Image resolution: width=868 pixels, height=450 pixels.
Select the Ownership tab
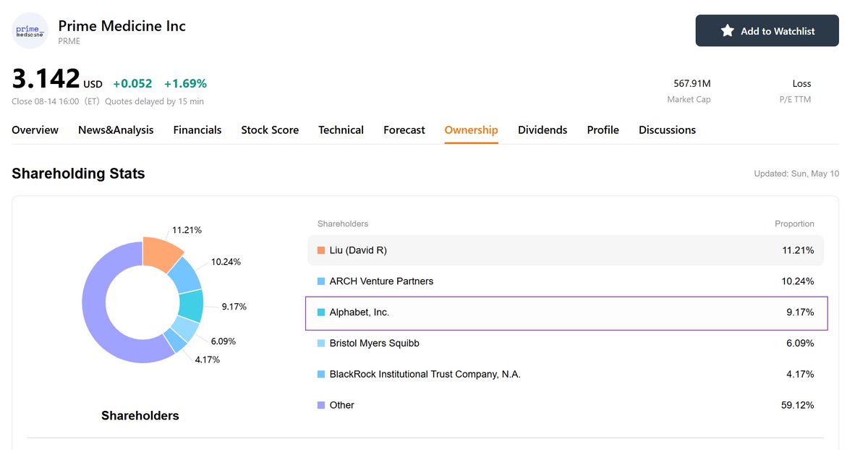tap(472, 130)
